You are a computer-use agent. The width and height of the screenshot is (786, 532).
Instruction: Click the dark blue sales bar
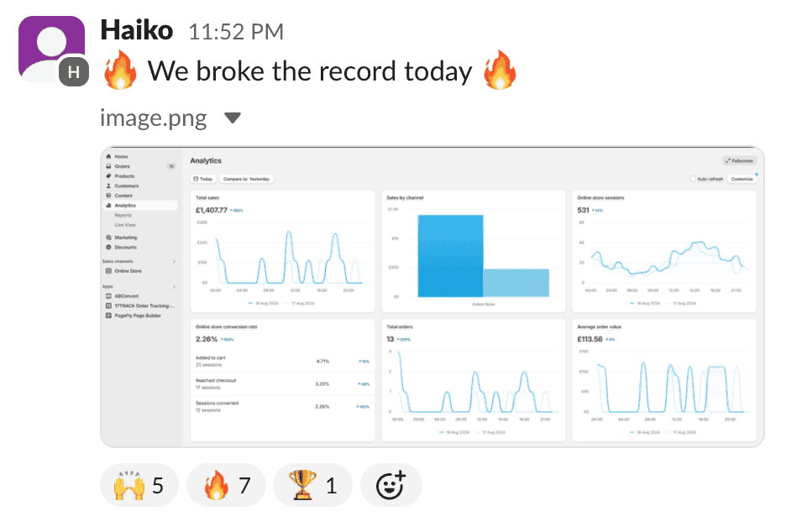[450, 256]
